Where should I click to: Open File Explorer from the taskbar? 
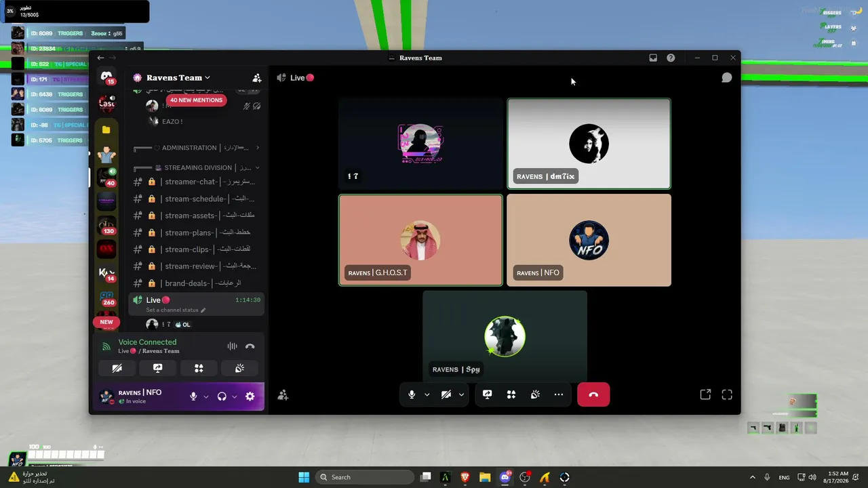pyautogui.click(x=485, y=477)
